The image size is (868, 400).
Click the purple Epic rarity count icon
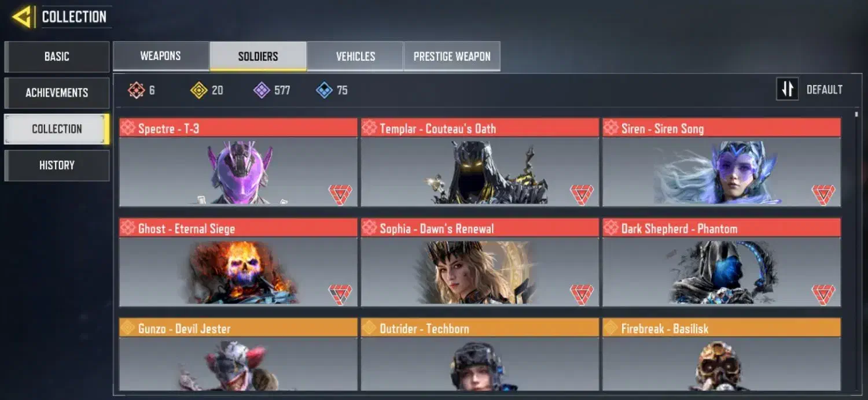pyautogui.click(x=262, y=90)
